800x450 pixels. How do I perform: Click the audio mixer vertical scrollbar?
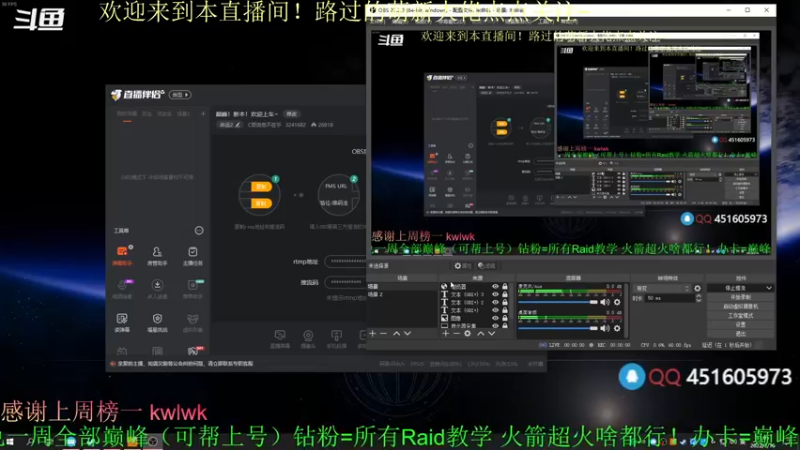point(626,310)
